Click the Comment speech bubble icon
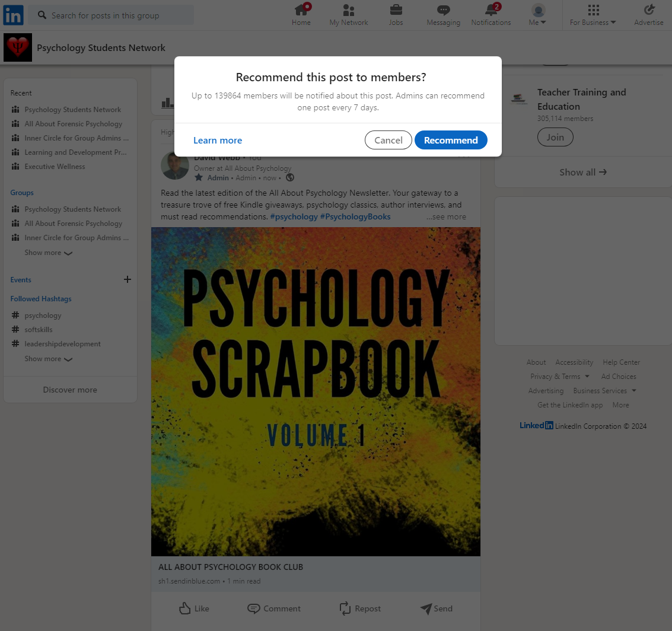This screenshot has height=631, width=672. (254, 608)
